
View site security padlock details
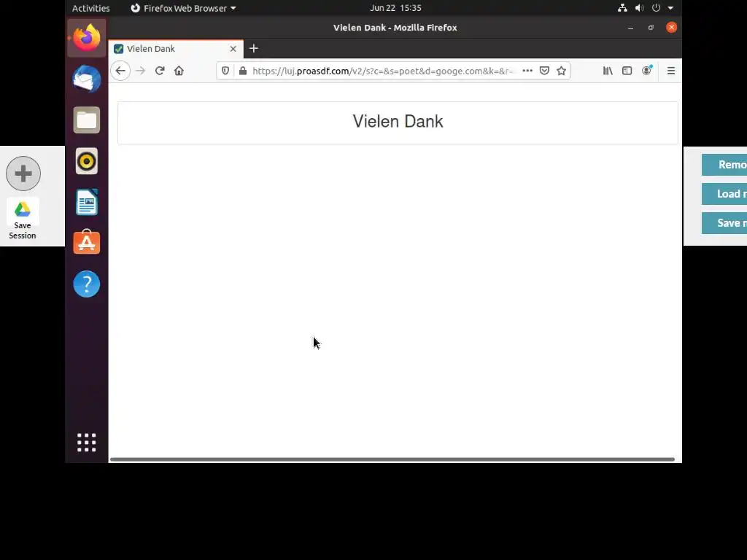(242, 71)
